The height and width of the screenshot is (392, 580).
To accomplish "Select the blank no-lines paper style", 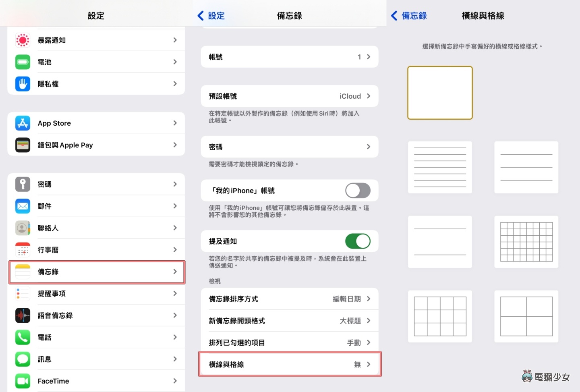I will click(440, 93).
